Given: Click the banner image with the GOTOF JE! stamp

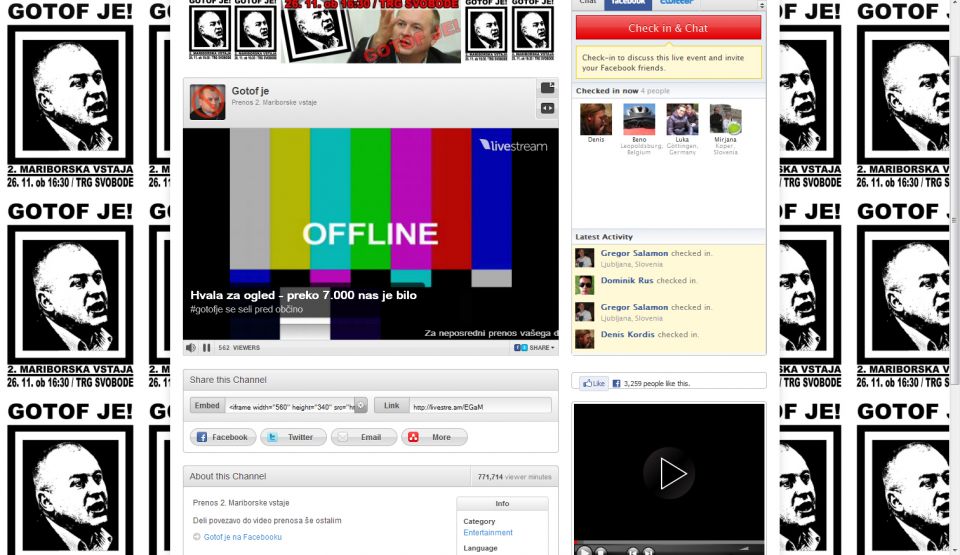Looking at the screenshot, I should click(x=371, y=31).
